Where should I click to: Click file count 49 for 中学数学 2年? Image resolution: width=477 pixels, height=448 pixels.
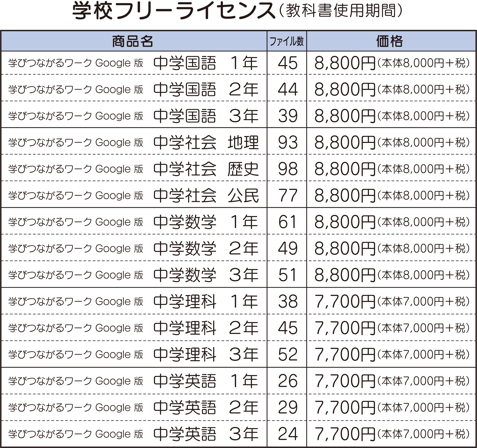(288, 249)
